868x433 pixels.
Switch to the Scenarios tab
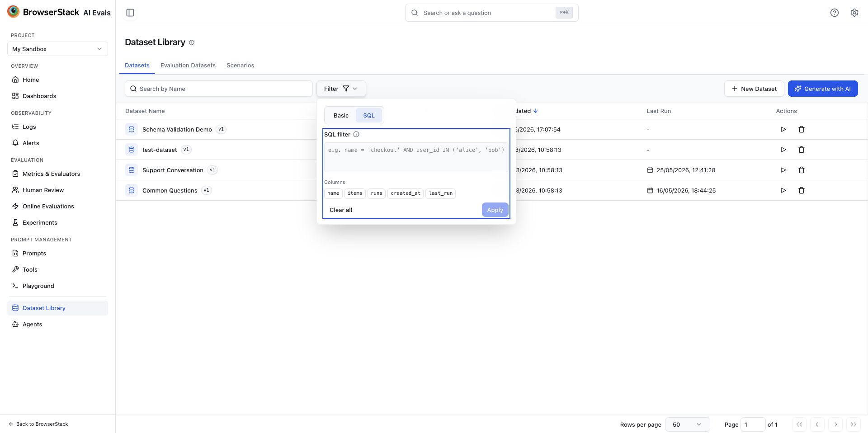click(240, 66)
